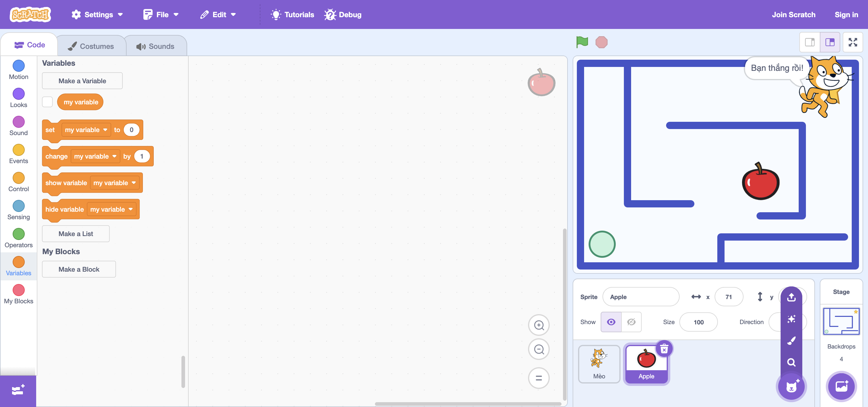Screen dimensions: 868x407
Task: Tick the my variable monitor checkbox
Action: click(x=47, y=102)
